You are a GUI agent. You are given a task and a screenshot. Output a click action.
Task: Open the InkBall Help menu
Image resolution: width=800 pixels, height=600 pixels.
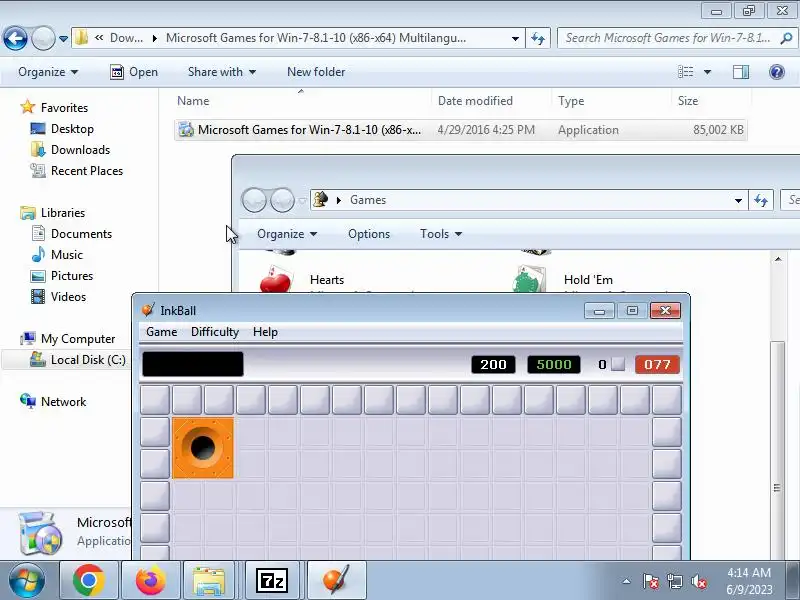[265, 332]
